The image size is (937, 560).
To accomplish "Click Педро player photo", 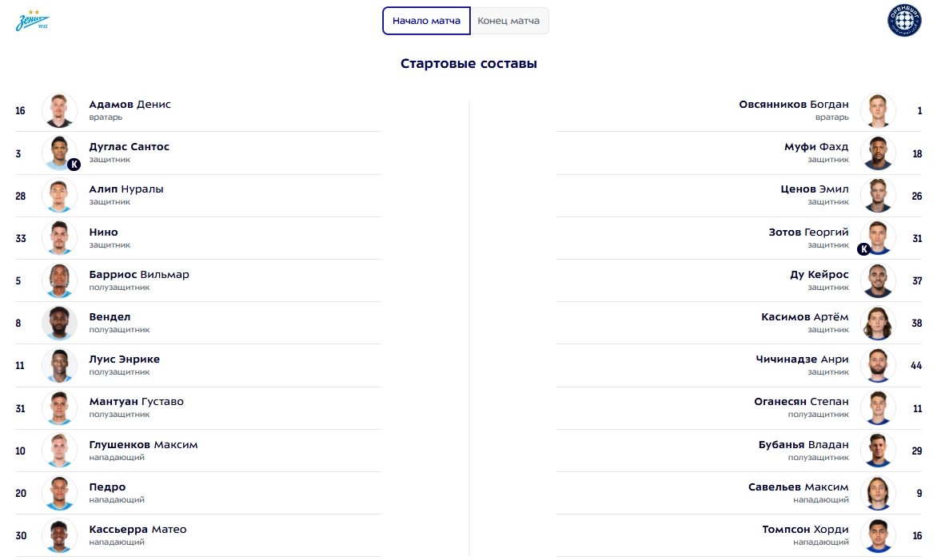I will (x=59, y=493).
